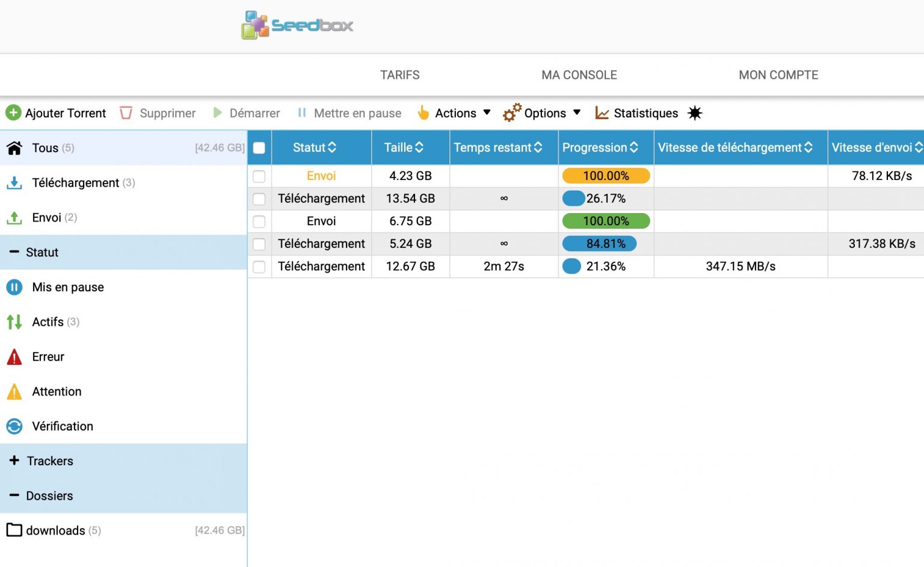This screenshot has width=924, height=567.
Task: Open the Options dropdown
Action: (544, 113)
